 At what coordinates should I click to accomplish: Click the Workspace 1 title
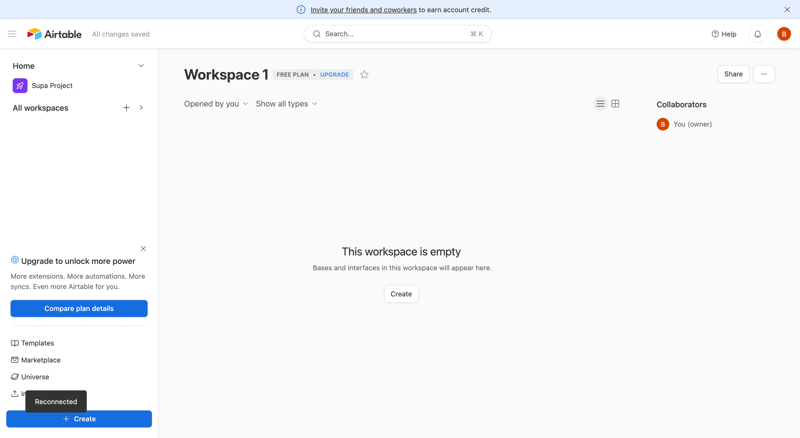tap(226, 75)
